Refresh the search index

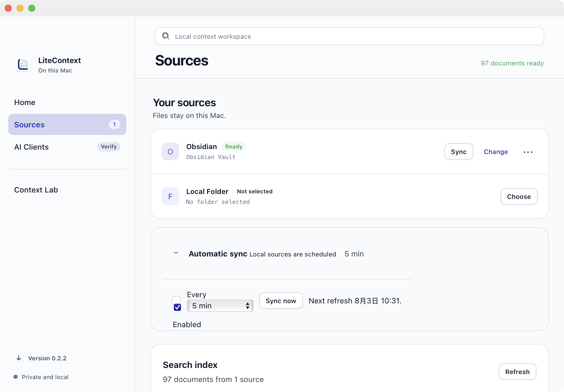coord(517,372)
